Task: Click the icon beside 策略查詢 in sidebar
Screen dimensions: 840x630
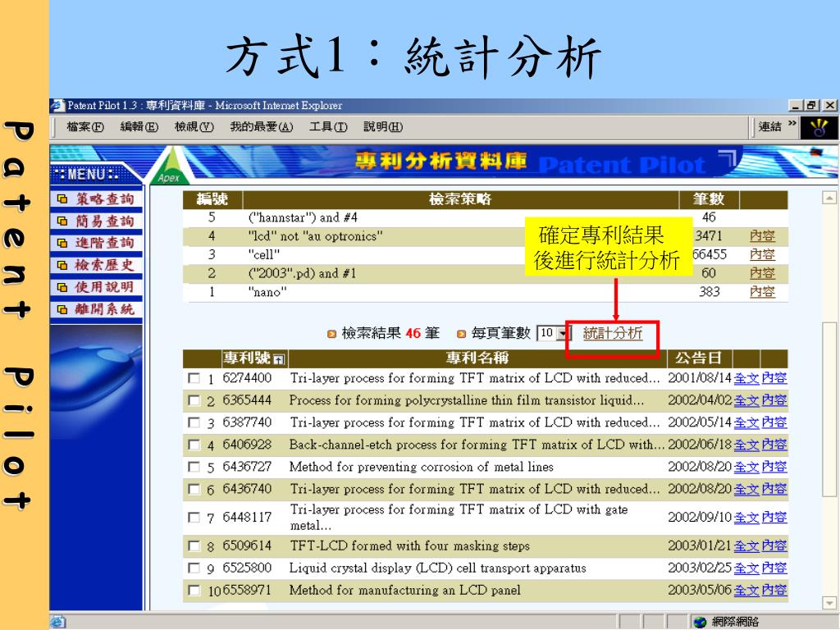Action: click(x=62, y=199)
